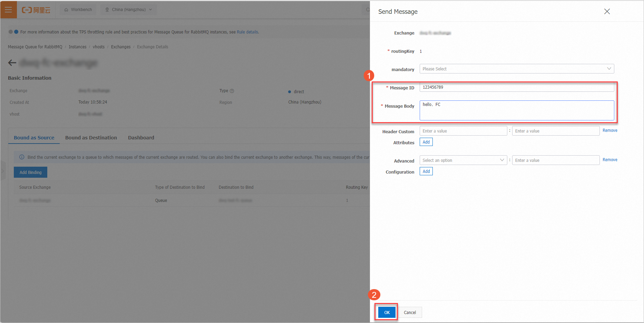Open the Advanced Configuration option dropdown
644x323 pixels.
(x=463, y=160)
